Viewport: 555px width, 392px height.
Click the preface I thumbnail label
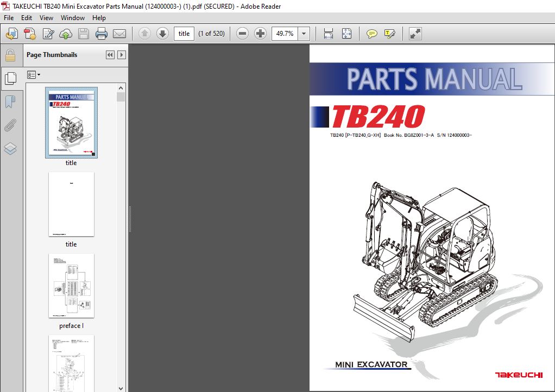pyautogui.click(x=71, y=326)
